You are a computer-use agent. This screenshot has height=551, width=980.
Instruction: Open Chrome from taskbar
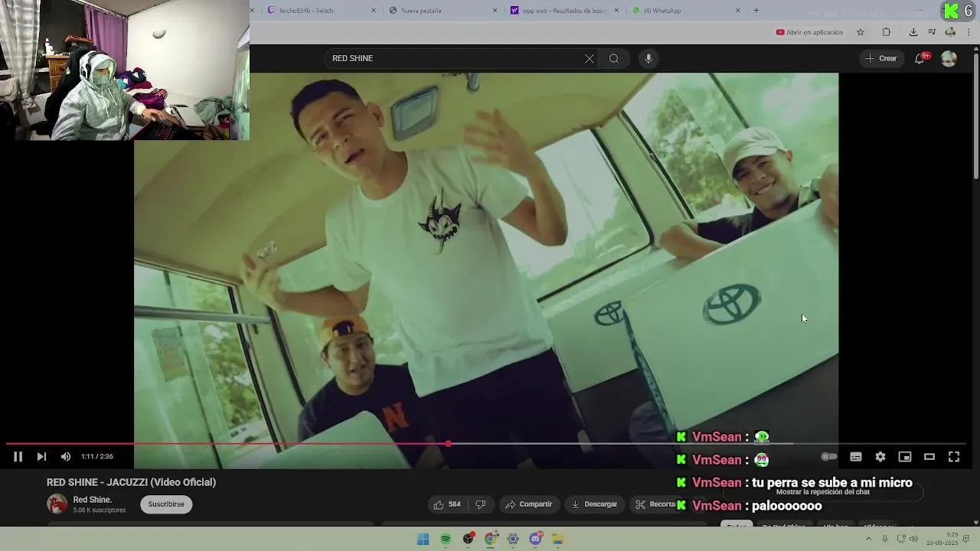coord(491,540)
